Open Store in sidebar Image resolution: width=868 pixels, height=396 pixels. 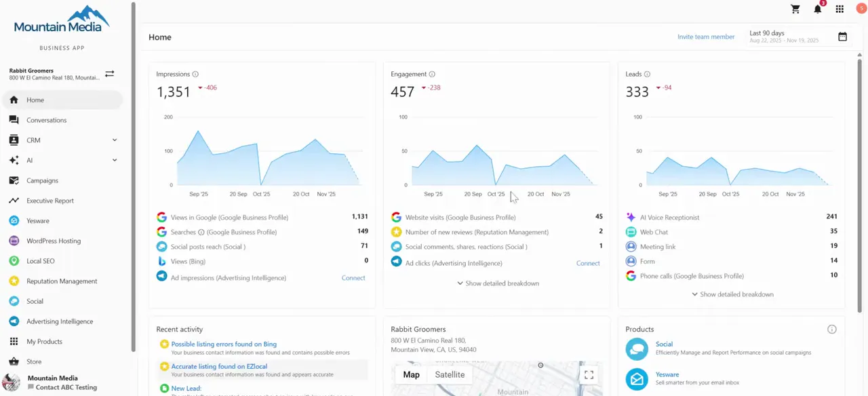[62, 361]
